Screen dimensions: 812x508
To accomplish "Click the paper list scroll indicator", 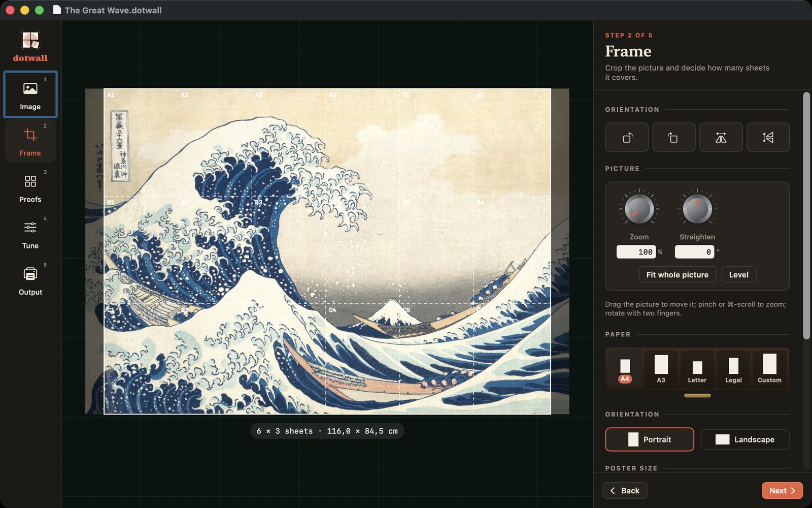I will (x=697, y=396).
